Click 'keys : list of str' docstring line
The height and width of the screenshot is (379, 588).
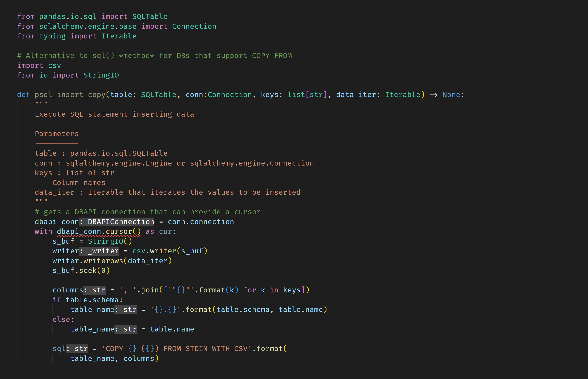click(74, 173)
